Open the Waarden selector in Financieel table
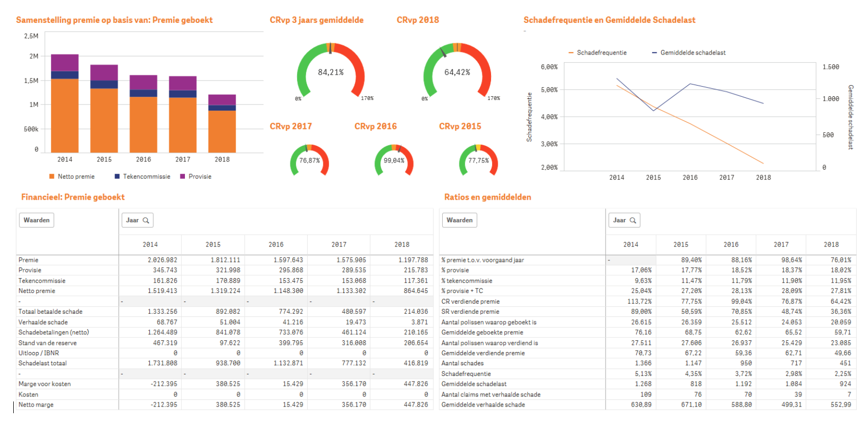This screenshot has width=868, height=430. pyautogui.click(x=37, y=220)
